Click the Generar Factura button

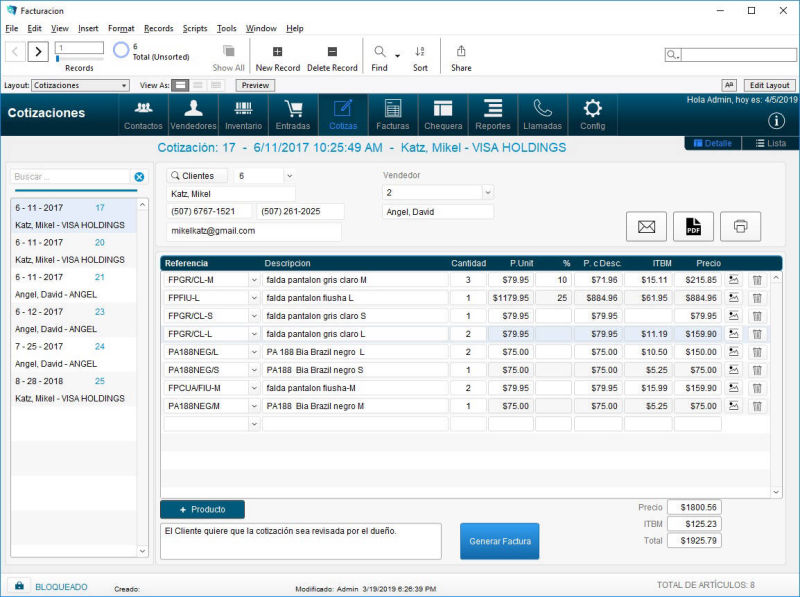(x=499, y=541)
